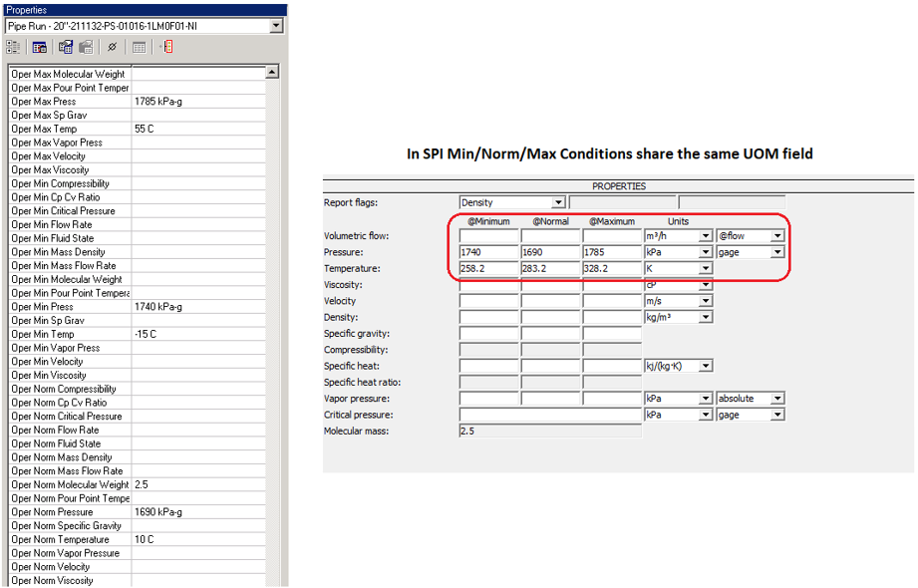The height and width of the screenshot is (588, 918).
Task: Open the Temperature units K dropdown
Action: coord(706,269)
